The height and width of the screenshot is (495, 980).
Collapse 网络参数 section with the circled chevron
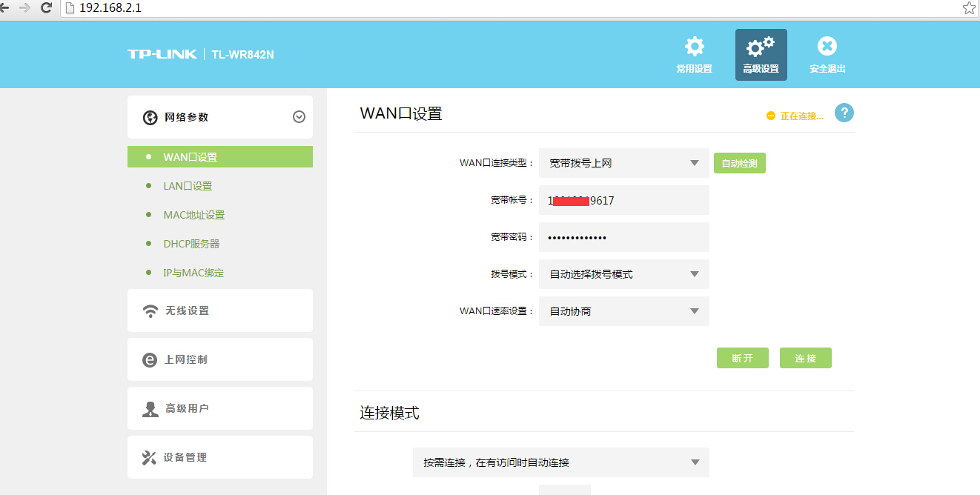point(299,116)
